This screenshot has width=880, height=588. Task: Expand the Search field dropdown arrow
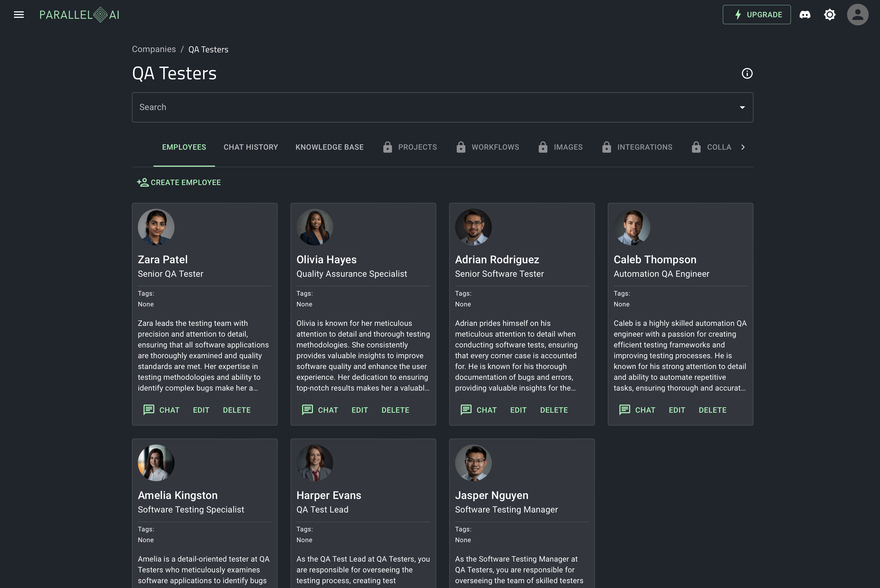pyautogui.click(x=742, y=107)
